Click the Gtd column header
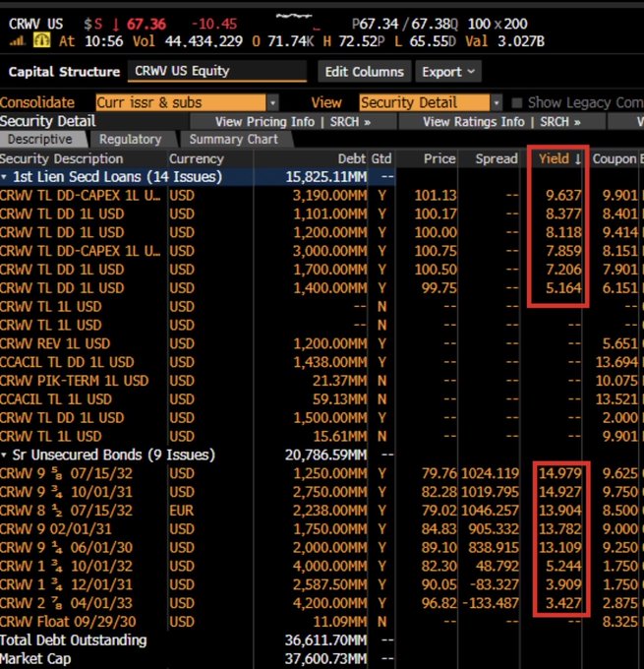This screenshot has height=669, width=644. [x=381, y=158]
